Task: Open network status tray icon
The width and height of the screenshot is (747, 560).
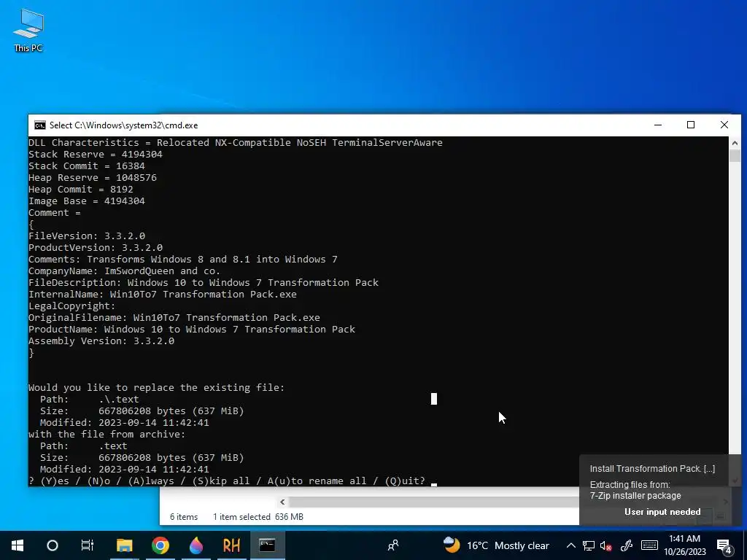Action: tap(589, 545)
